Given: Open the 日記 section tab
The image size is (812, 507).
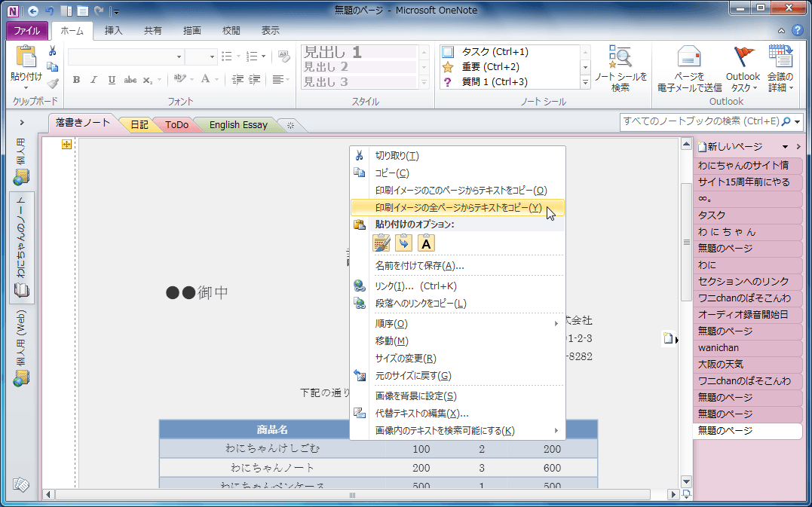Looking at the screenshot, I should [139, 125].
